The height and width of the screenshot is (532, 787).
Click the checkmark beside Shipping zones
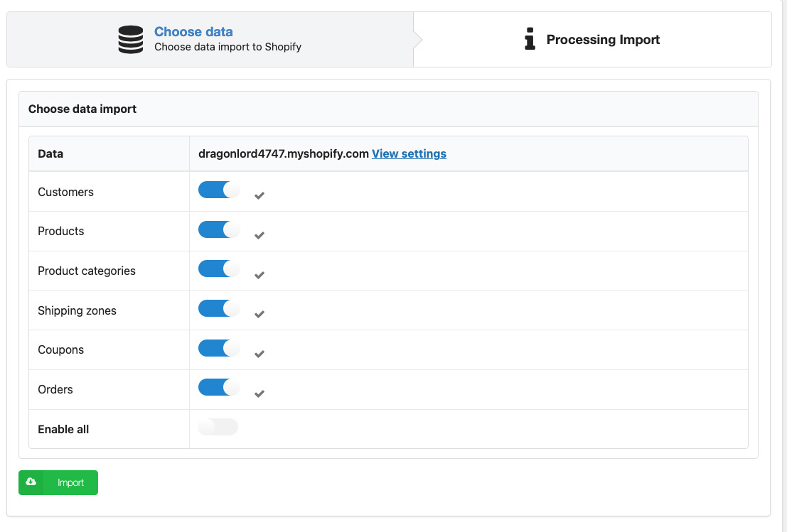(x=259, y=314)
